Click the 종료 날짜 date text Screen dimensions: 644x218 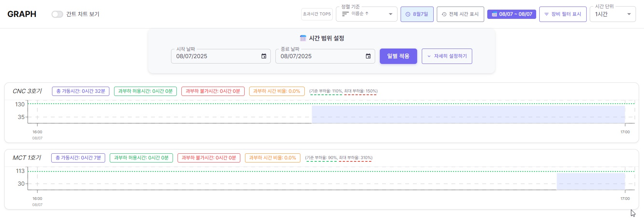(x=296, y=56)
